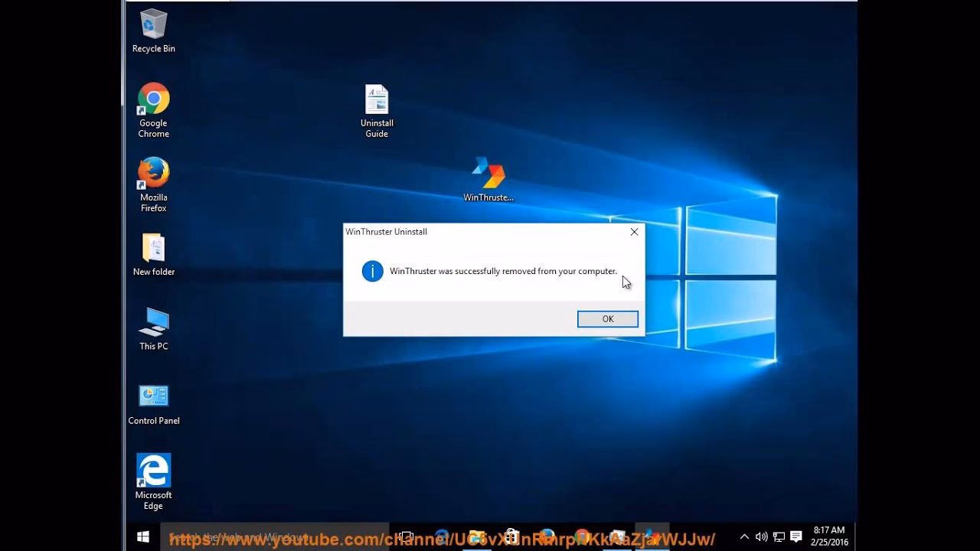Open the network status tray icon

pos(779,536)
